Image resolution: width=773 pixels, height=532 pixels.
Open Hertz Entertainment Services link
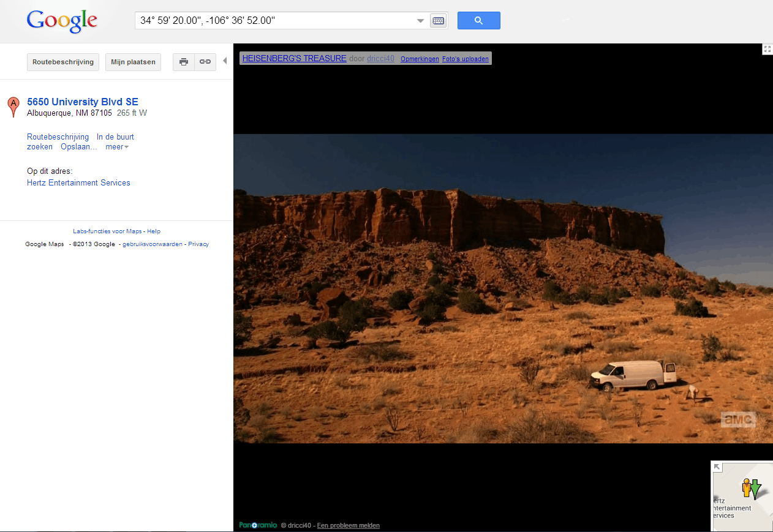[x=78, y=182]
